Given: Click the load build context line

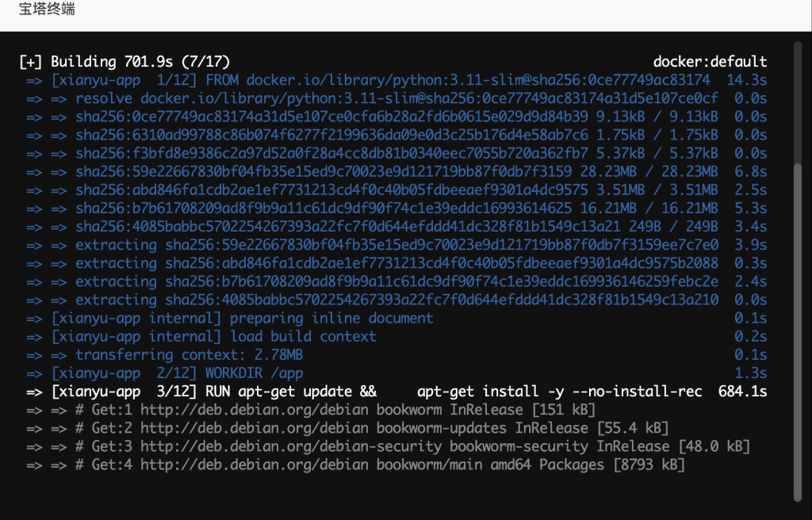Looking at the screenshot, I should tap(213, 337).
